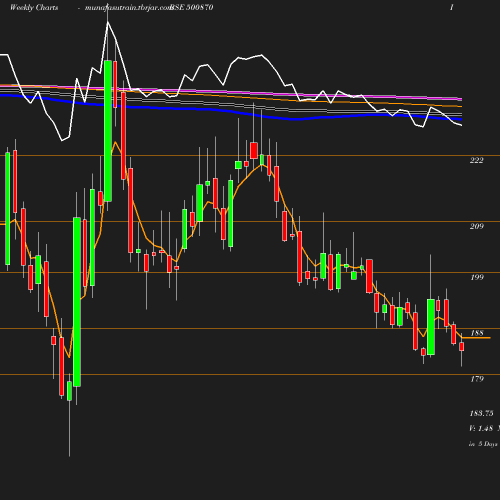
Task: Click the "V: 1.48" volume value
Action: (481, 428)
